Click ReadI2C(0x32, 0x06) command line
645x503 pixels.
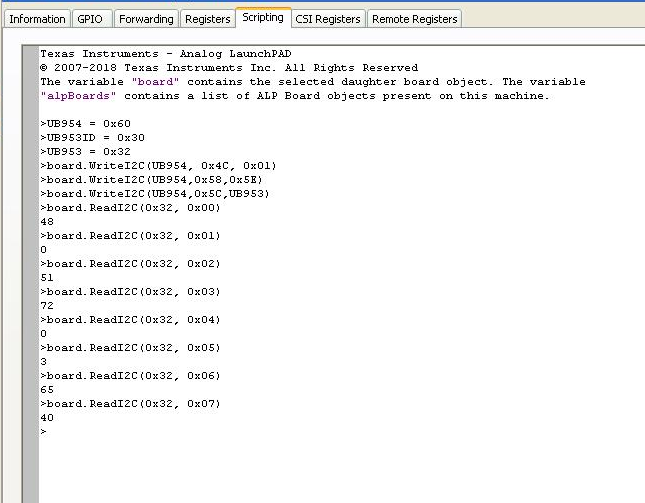pyautogui.click(x=130, y=376)
